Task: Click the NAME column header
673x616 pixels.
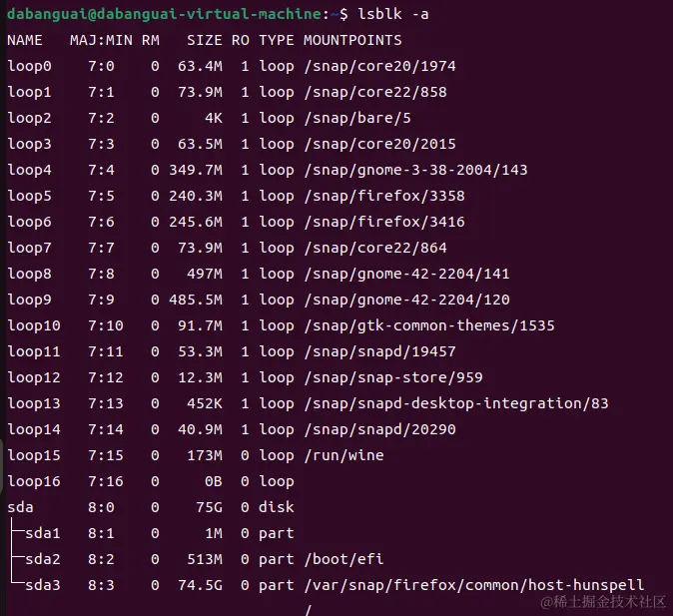Action: tap(25, 40)
